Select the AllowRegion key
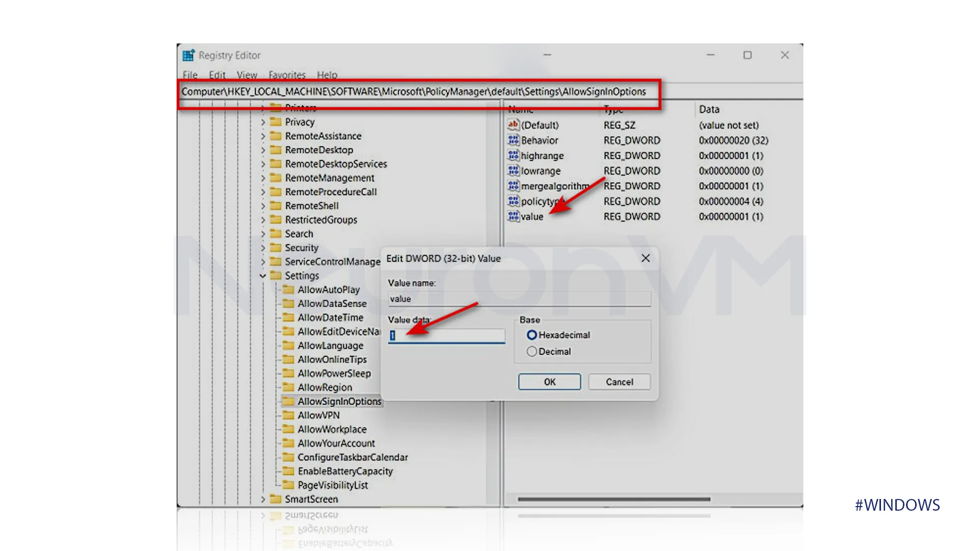 (325, 387)
